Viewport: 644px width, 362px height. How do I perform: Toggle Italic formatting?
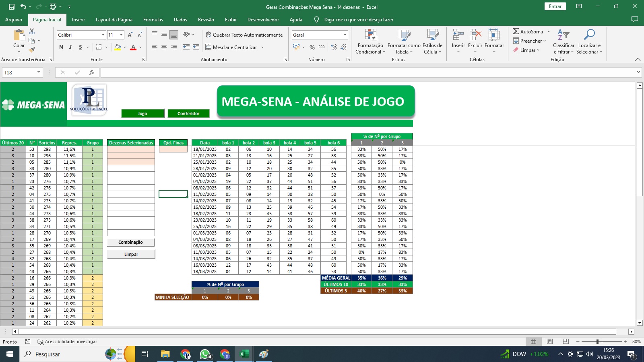70,47
